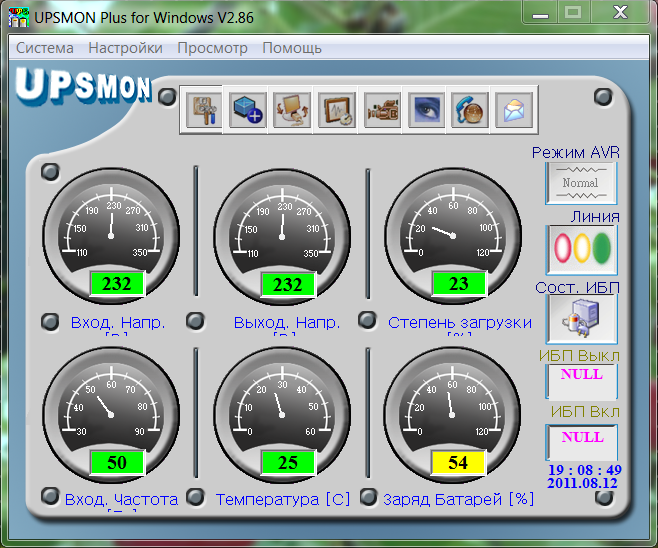Click the computer transfer arrows icon
Viewport: 658px width, 548px height.
click(x=292, y=110)
